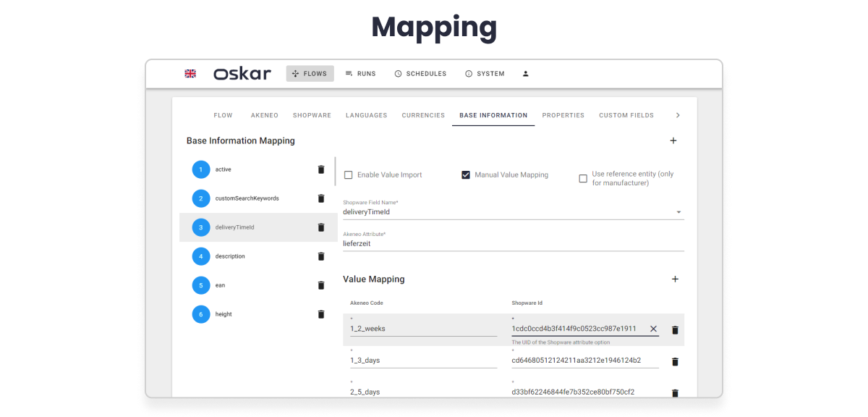Delete the customSearchKeywords mapping entry

click(x=321, y=198)
